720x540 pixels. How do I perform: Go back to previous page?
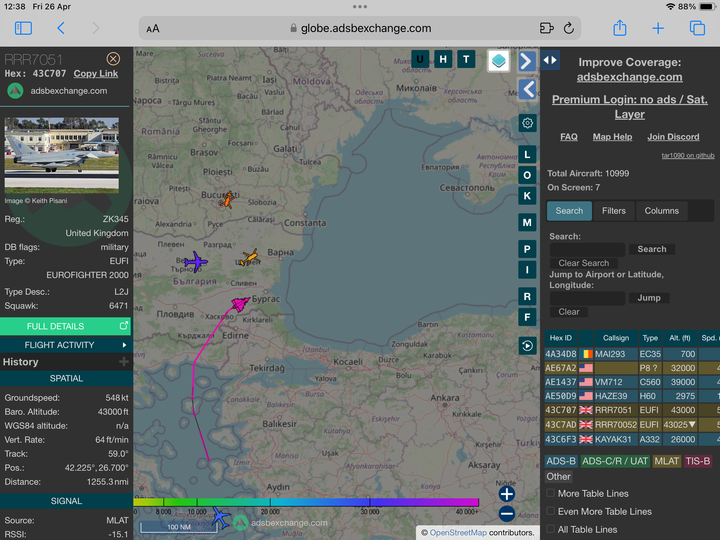pyautogui.click(x=61, y=28)
